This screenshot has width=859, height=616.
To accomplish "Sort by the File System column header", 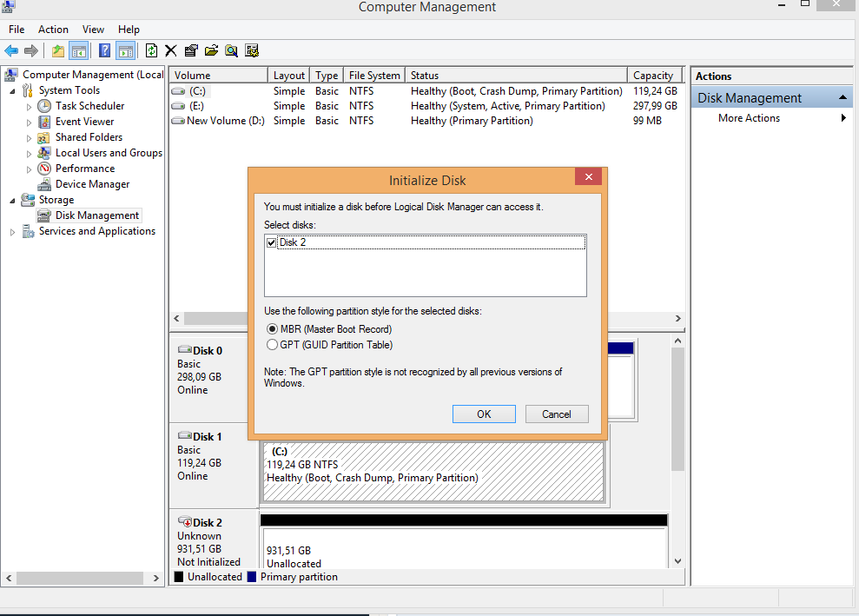I will [374, 75].
